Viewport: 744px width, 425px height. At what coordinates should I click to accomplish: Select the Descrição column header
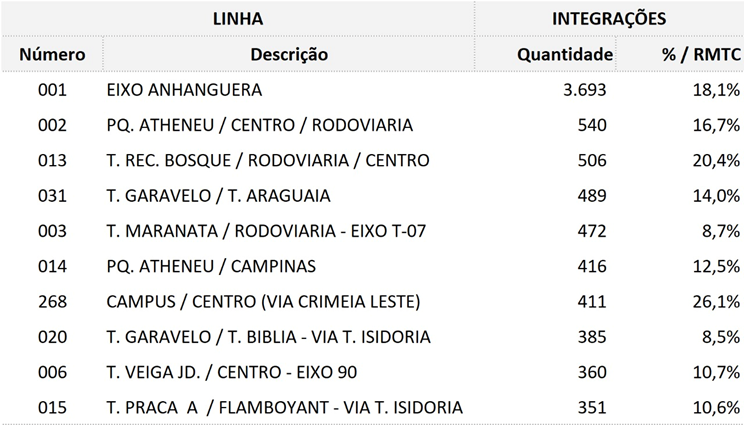pos(289,54)
